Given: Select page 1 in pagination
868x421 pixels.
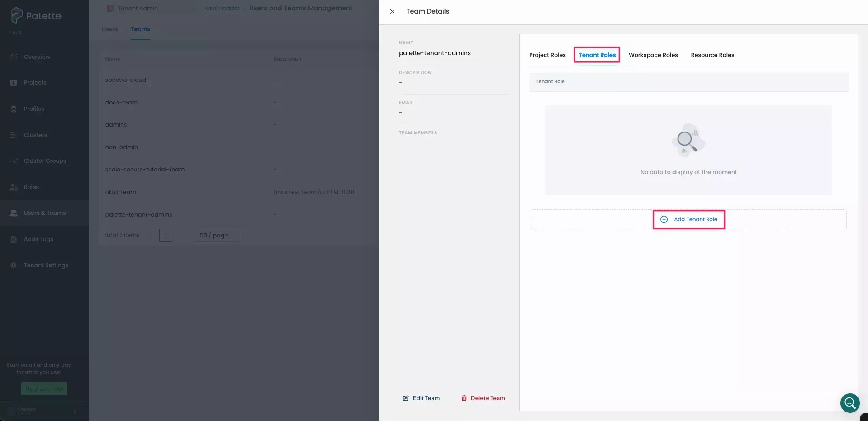Looking at the screenshot, I should (x=166, y=235).
